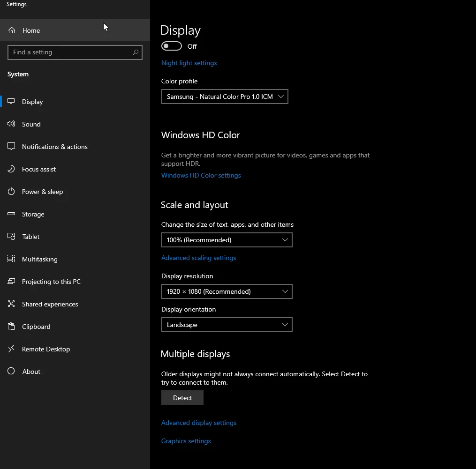Click the Focus assist moon icon
476x469 pixels.
tap(11, 169)
